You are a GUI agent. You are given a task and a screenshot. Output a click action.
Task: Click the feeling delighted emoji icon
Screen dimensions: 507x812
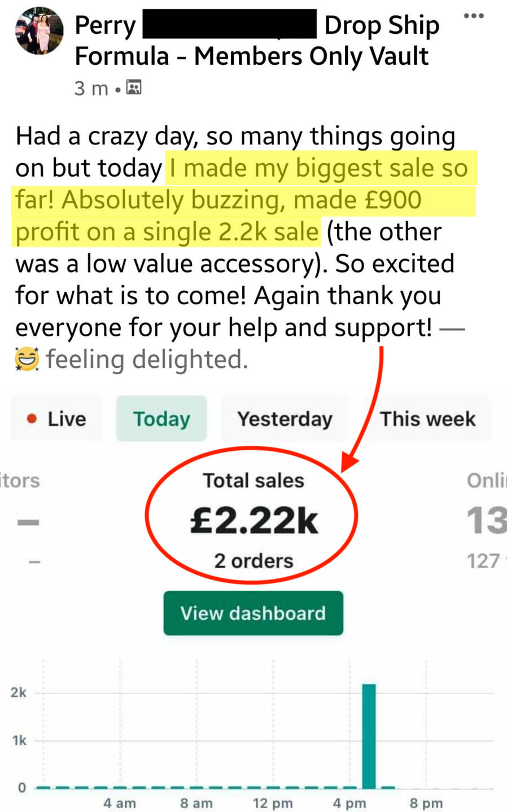(x=27, y=359)
